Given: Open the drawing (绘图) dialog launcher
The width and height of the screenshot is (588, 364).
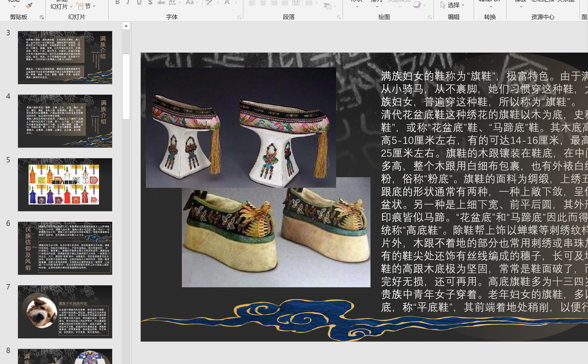Looking at the screenshot, I should click(x=430, y=17).
